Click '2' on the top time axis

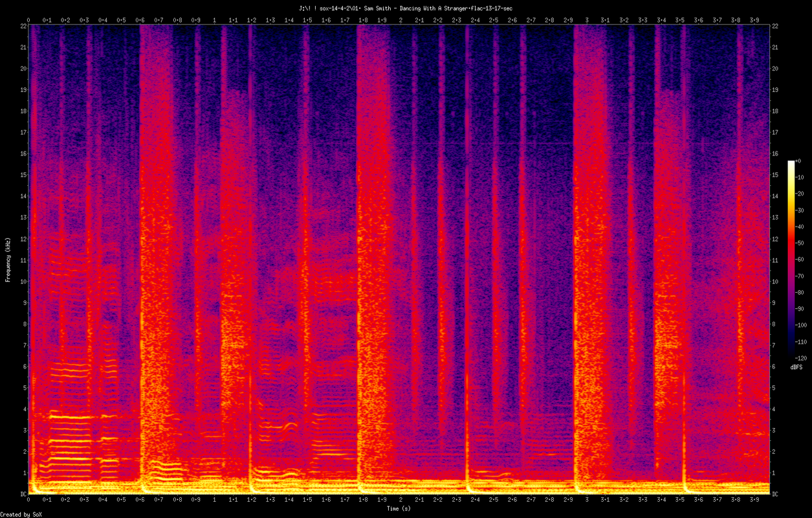[401, 19]
